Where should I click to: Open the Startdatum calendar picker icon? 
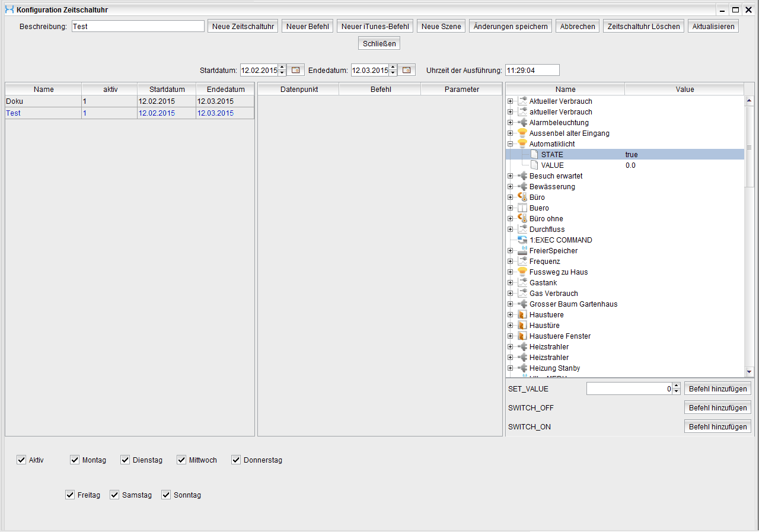click(296, 70)
